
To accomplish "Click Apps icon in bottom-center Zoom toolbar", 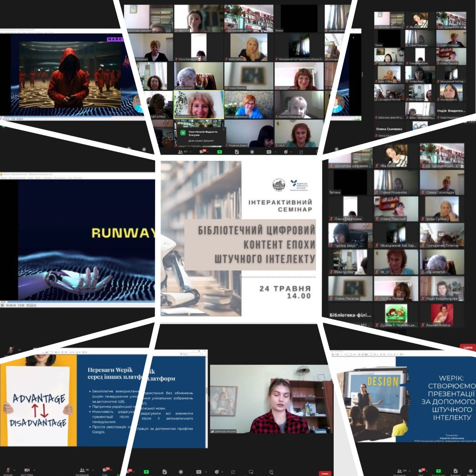I will (x=233, y=472).
